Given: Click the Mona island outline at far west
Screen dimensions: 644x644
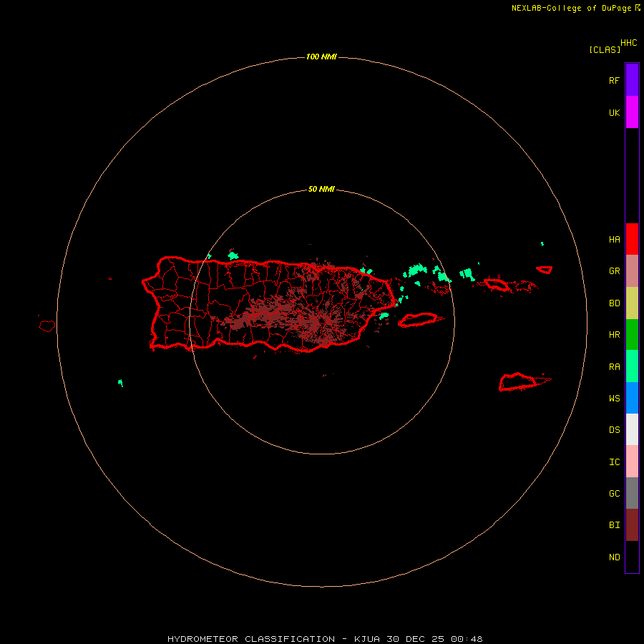Looking at the screenshot, I should tap(47, 326).
